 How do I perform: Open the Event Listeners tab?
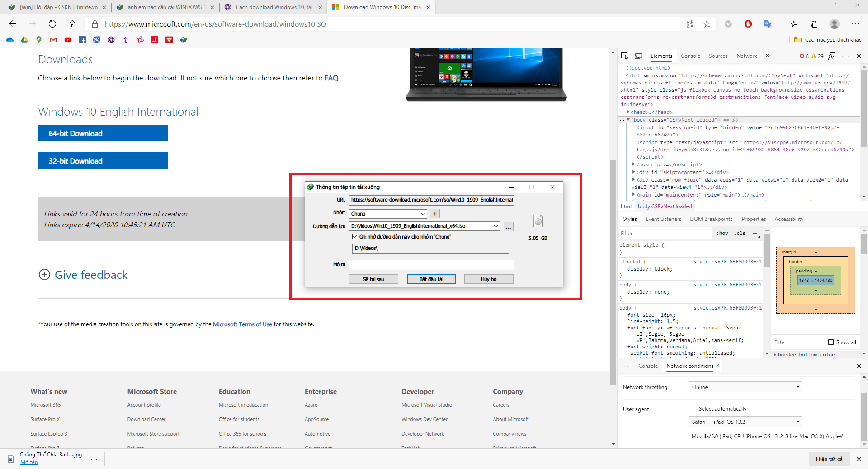click(x=663, y=219)
